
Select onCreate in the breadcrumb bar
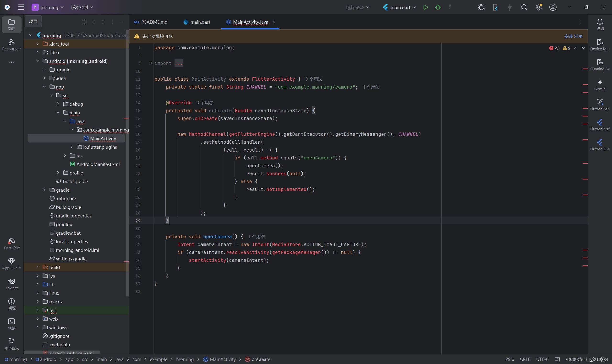pyautogui.click(x=261, y=359)
